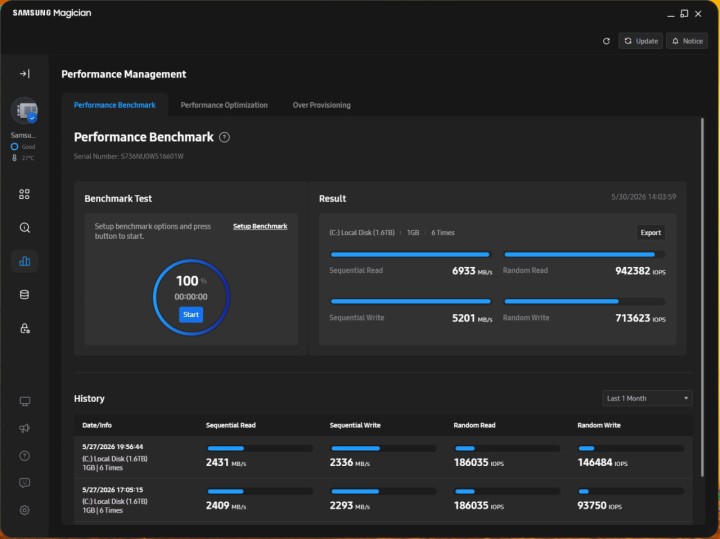Click the 942382 IOPS random read value
720x539 pixels.
pyautogui.click(x=640, y=271)
